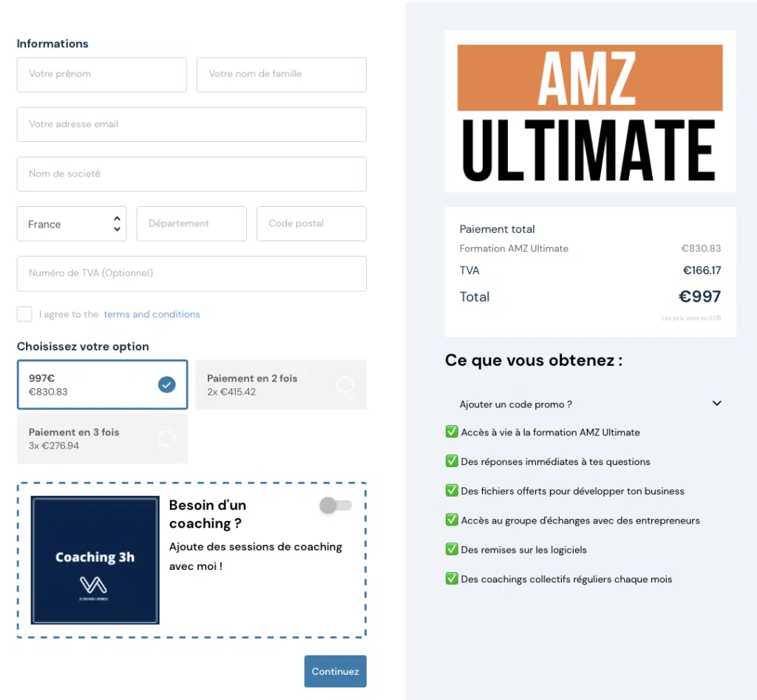This screenshot has height=700, width=757.
Task: Click the Continuez button
Action: coord(335,671)
